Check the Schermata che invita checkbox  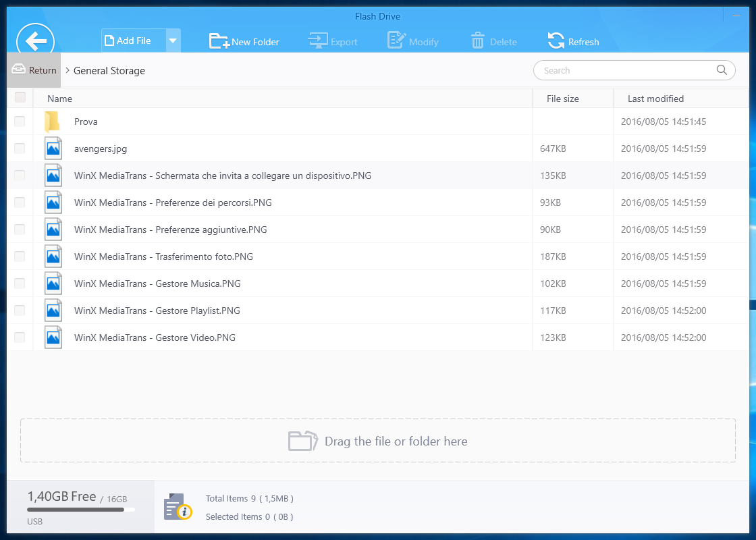[20, 175]
